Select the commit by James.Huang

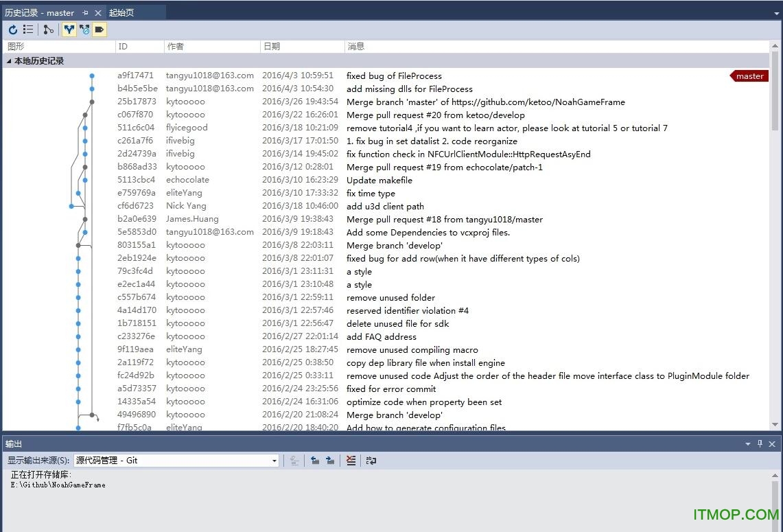pyautogui.click(x=386, y=219)
